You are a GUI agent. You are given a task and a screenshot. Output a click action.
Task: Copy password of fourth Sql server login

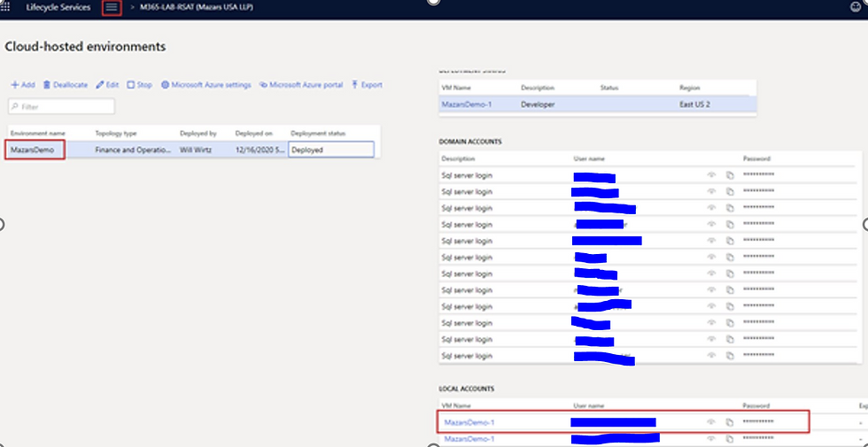click(730, 225)
